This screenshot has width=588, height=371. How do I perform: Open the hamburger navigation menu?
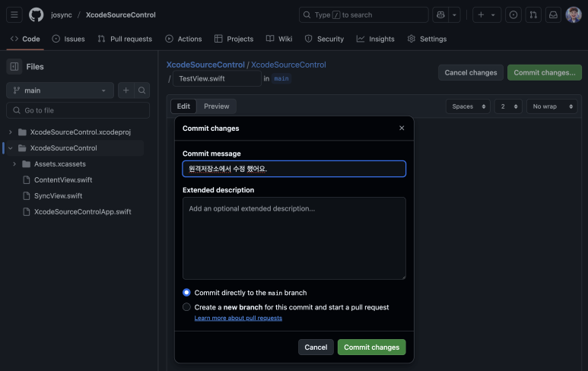coord(14,15)
